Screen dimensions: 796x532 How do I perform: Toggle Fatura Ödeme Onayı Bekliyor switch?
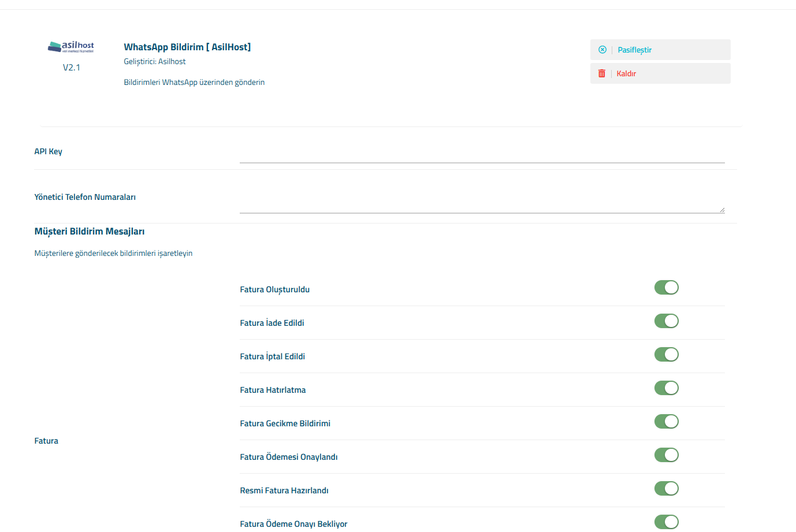point(666,522)
